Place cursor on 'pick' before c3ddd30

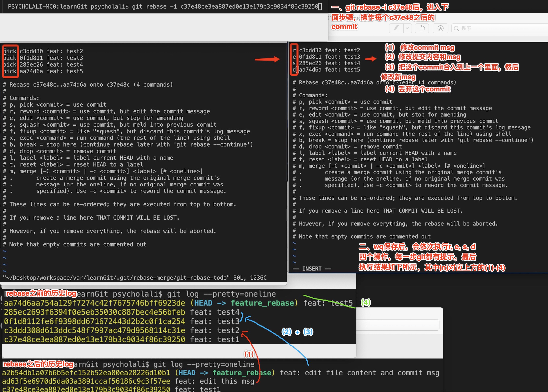pyautogui.click(x=10, y=51)
